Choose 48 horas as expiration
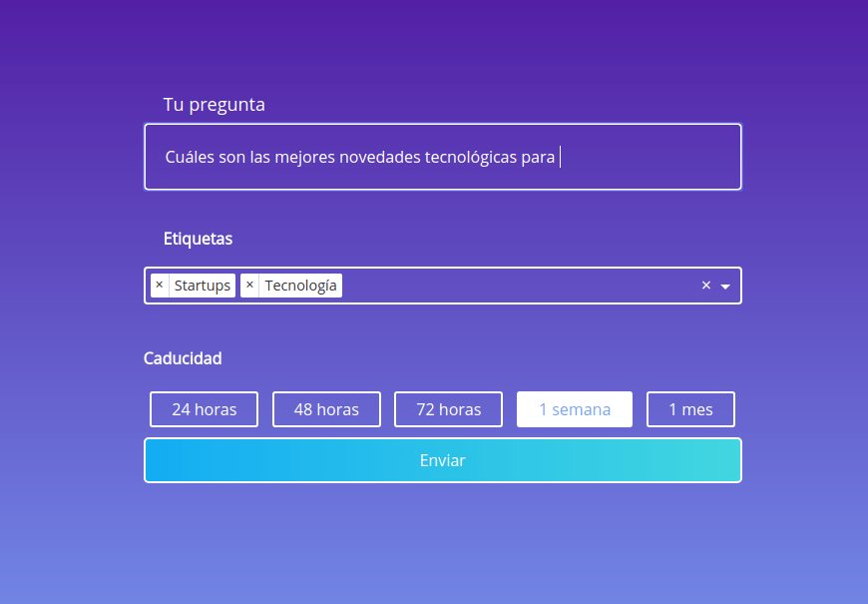Screen dimensions: 868x604 click(x=326, y=409)
